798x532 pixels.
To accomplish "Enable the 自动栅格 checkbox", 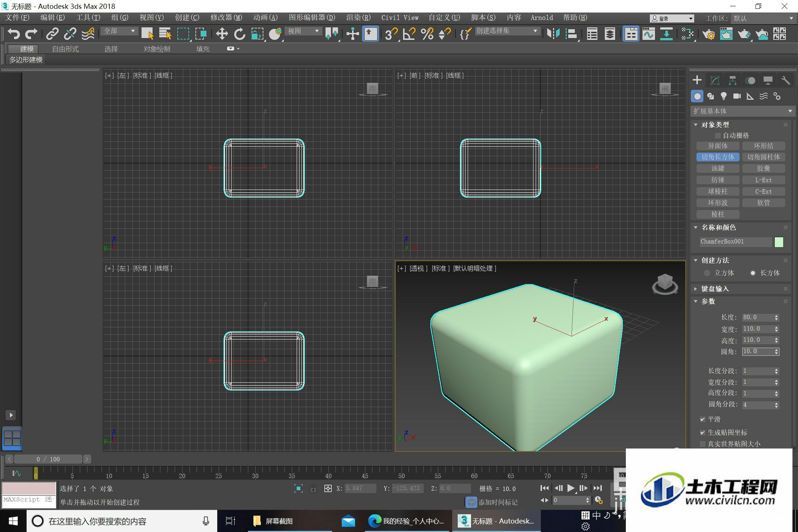I will [x=718, y=136].
